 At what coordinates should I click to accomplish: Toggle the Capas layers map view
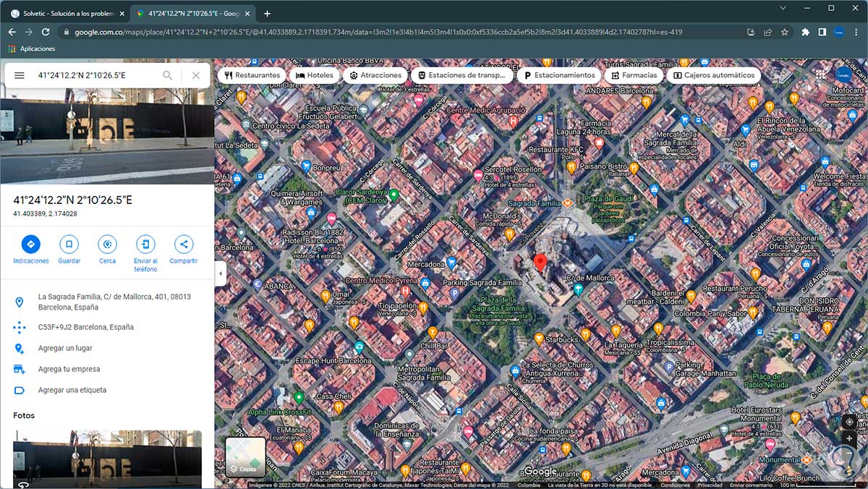245,457
